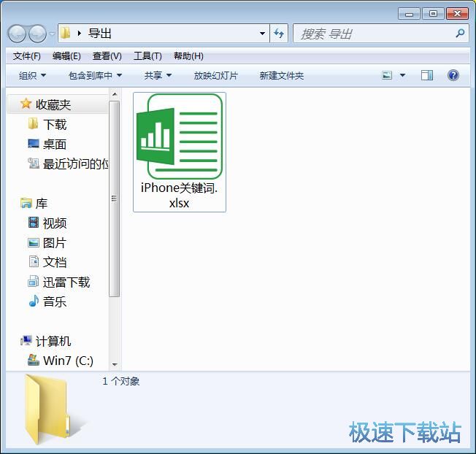The height and width of the screenshot is (454, 476).
Task: Click the 库 libraries icon
Action: tap(26, 203)
